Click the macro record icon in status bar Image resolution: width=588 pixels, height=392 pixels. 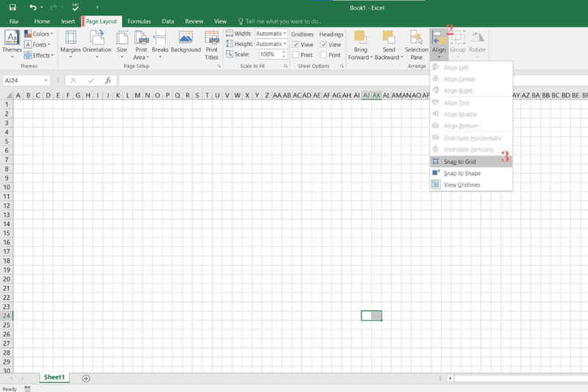pyautogui.click(x=27, y=388)
